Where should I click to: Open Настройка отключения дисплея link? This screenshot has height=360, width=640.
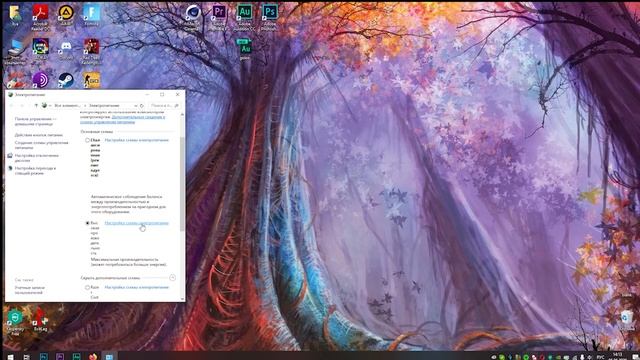point(36,158)
